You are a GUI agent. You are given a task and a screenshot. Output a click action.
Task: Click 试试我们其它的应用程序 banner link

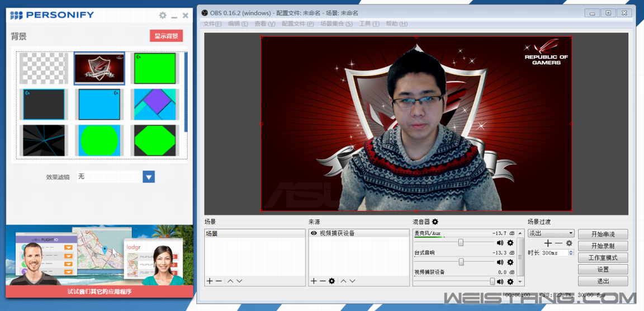(100, 291)
